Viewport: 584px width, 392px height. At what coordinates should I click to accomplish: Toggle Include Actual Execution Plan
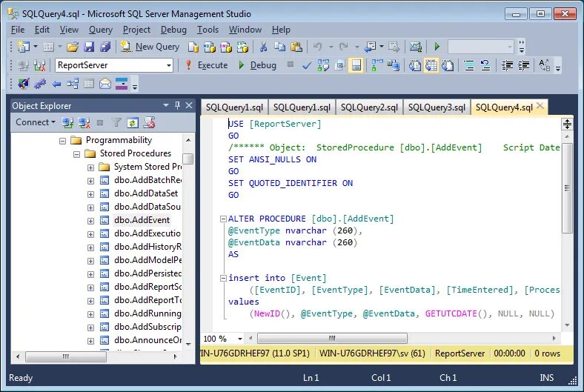(377, 65)
